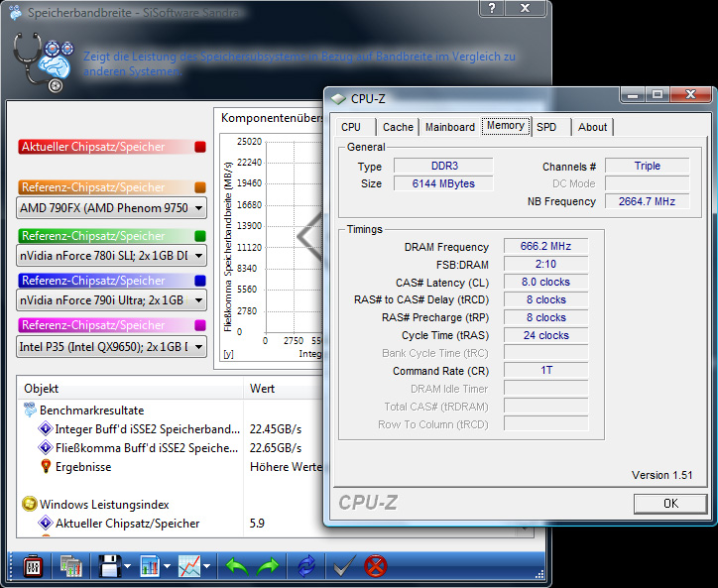Click the green reference color swatch
Viewport: 718px width, 588px height.
point(200,236)
